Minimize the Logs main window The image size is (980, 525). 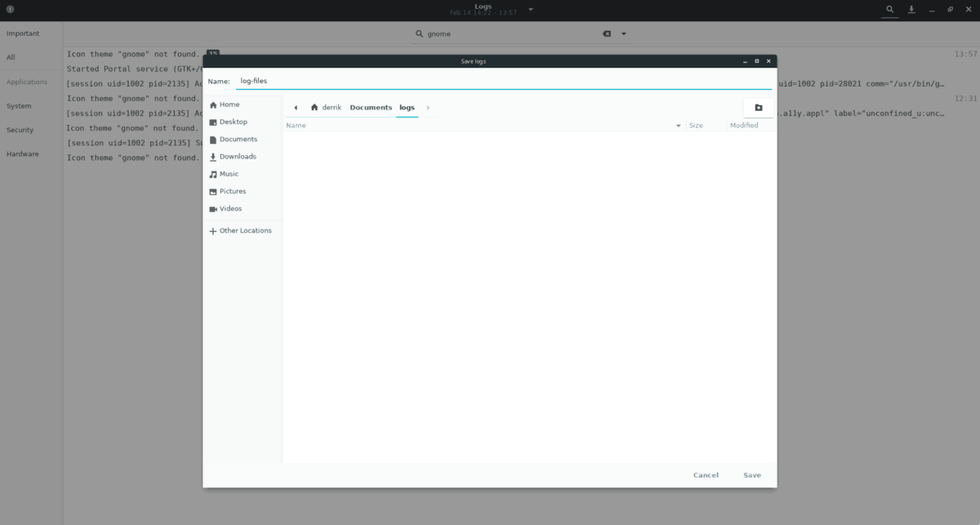[933, 10]
